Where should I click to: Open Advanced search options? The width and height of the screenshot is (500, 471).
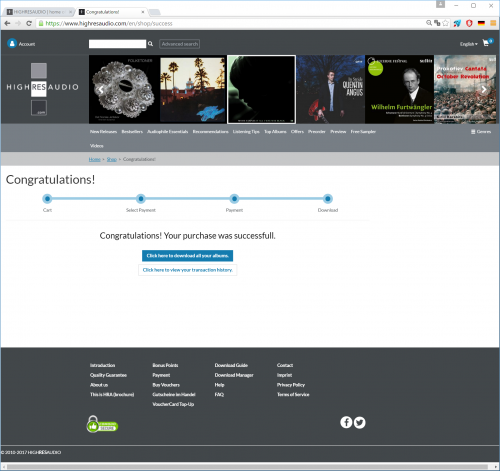(180, 44)
